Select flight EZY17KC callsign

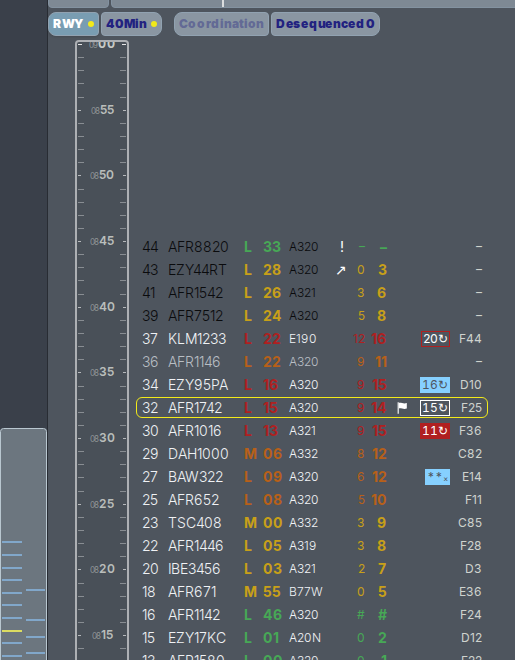pyautogui.click(x=197, y=638)
